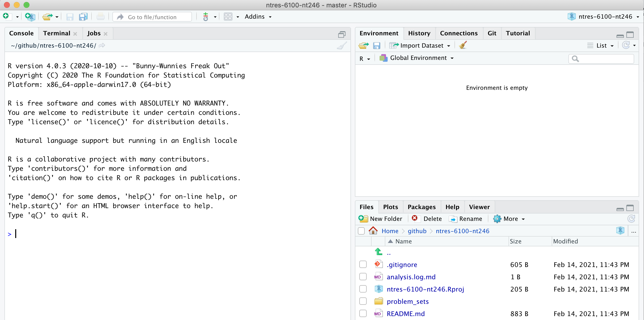Click the Open File folder icon
The height and width of the screenshot is (320, 644).
pos(47,17)
